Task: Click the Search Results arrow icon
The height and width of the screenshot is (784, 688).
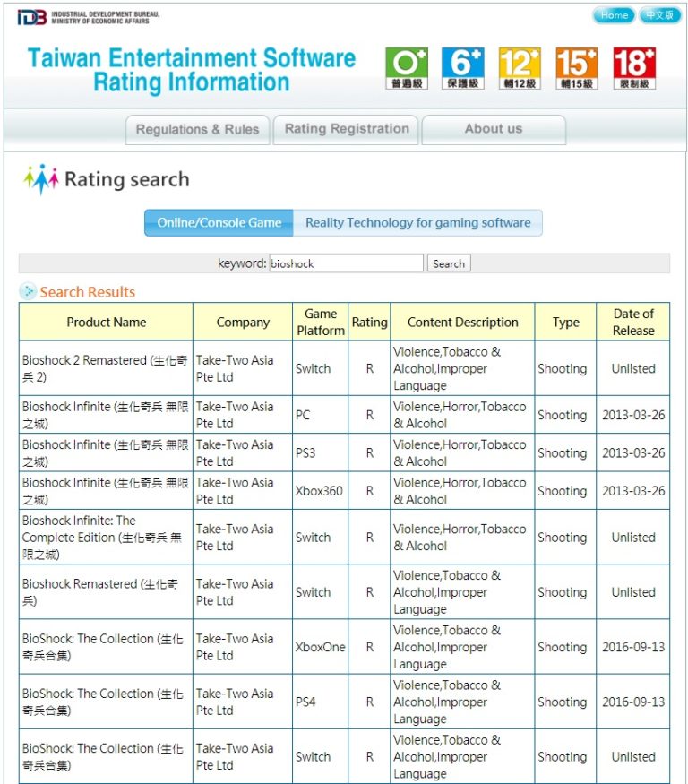Action: 28,291
